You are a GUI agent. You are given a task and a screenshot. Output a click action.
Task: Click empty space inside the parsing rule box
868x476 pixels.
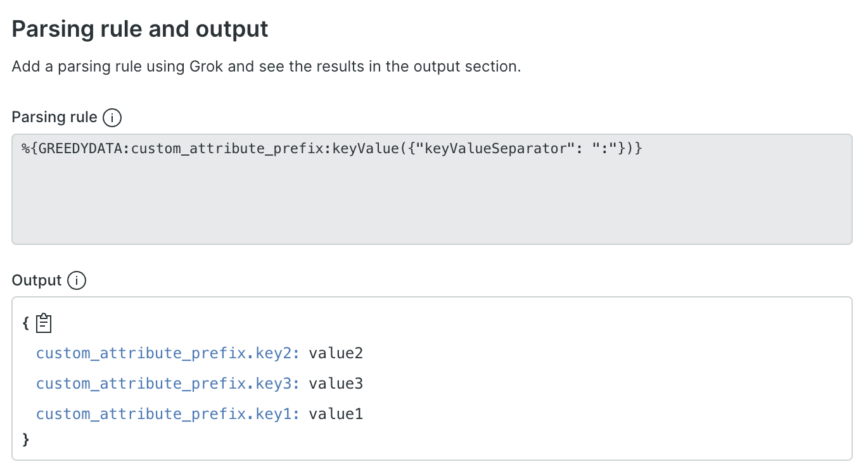(x=431, y=203)
